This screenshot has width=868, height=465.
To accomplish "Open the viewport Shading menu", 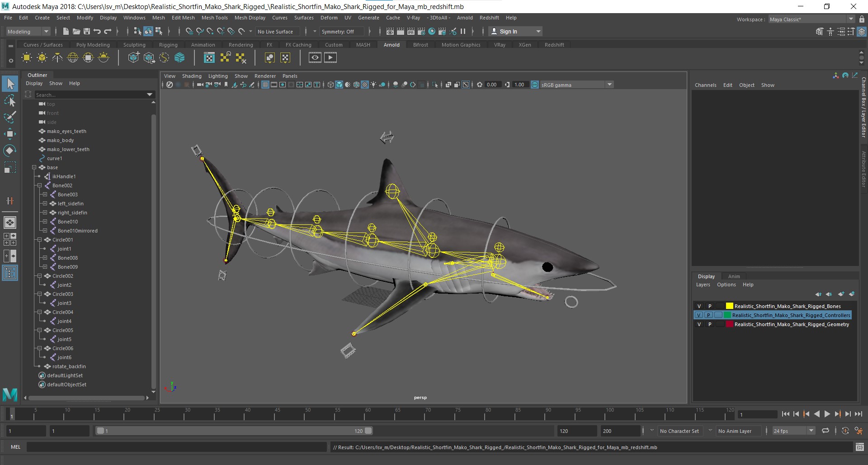I will coord(192,76).
